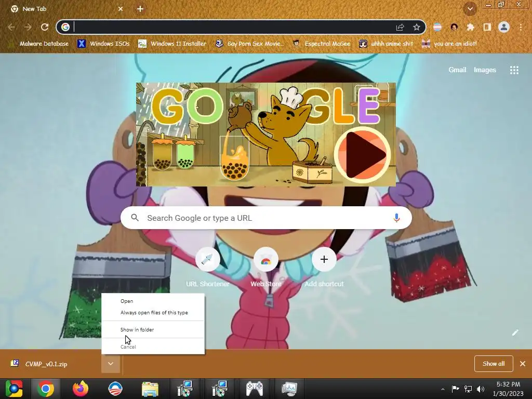Expand the tab search dropdown arrow

coord(470,9)
